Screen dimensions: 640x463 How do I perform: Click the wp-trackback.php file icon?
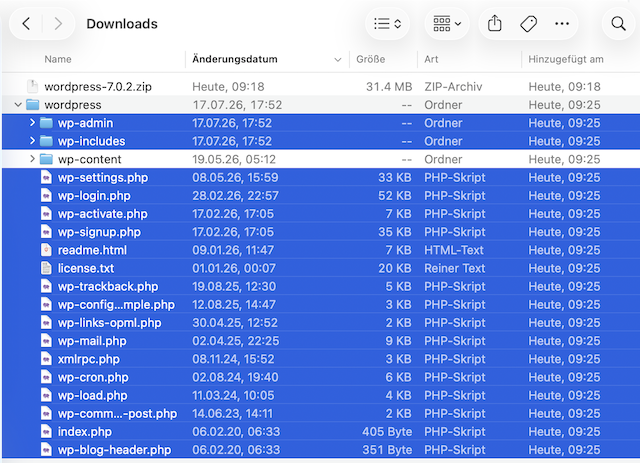pyautogui.click(x=47, y=286)
